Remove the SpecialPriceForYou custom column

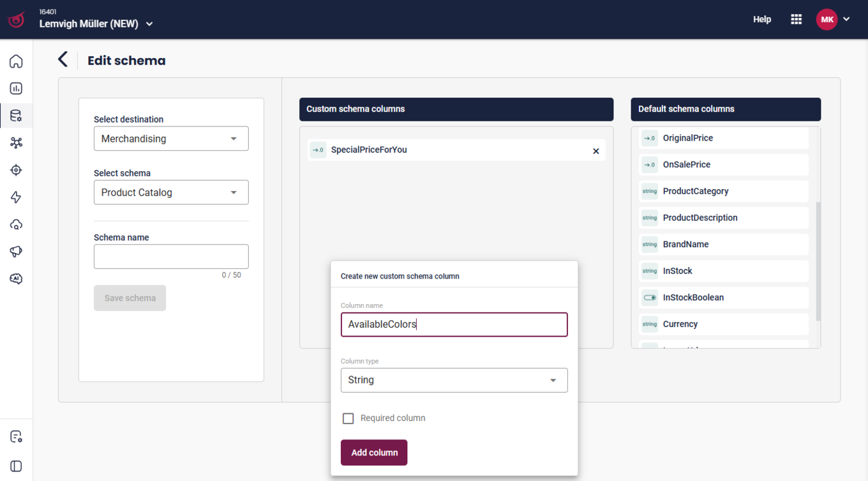[x=595, y=151]
